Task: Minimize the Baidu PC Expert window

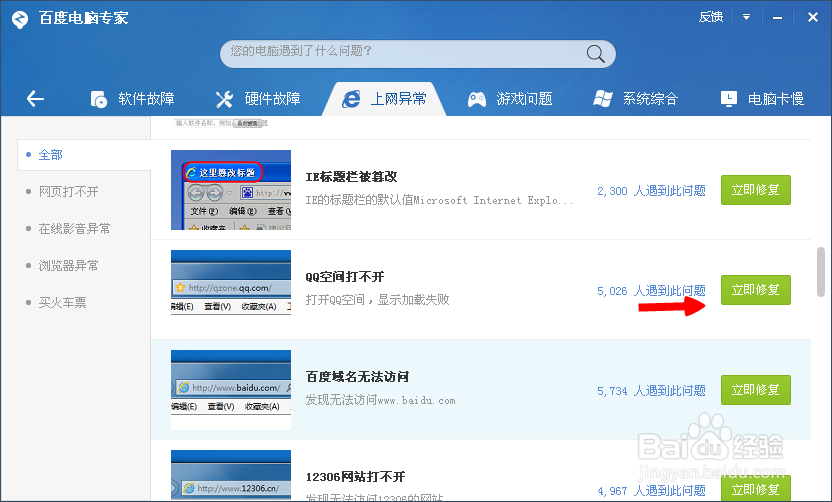Action: [777, 18]
